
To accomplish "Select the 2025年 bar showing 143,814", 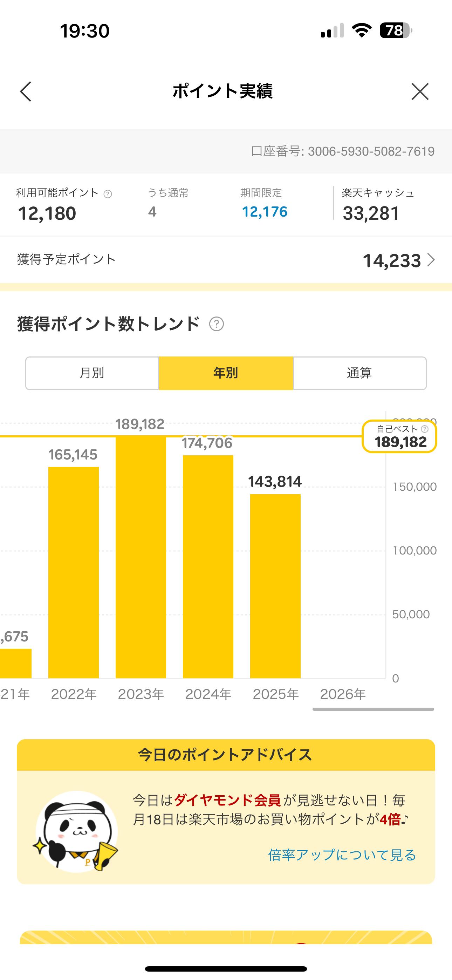I will (x=275, y=586).
